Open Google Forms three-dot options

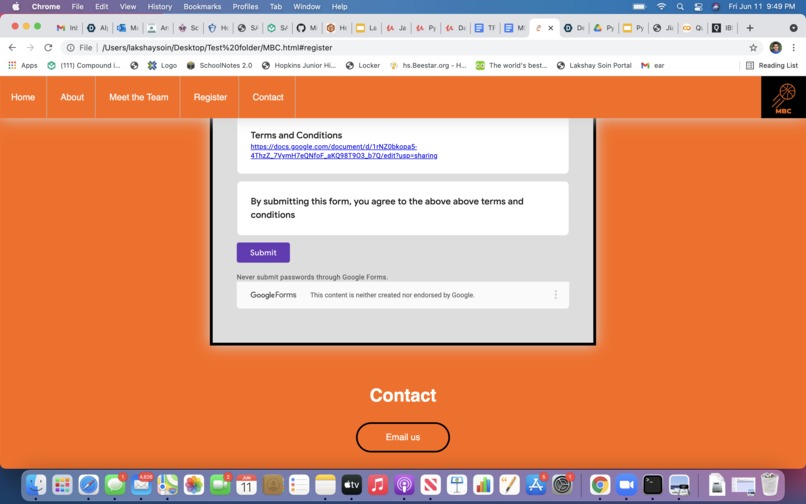point(556,295)
